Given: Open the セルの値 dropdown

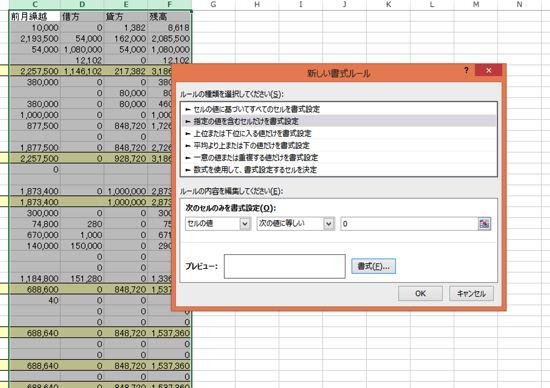Looking at the screenshot, I should [x=245, y=224].
